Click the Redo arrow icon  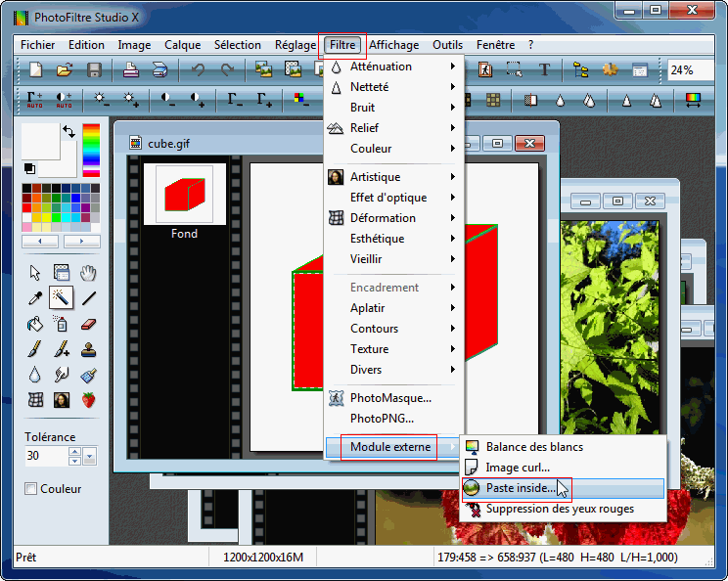point(227,70)
